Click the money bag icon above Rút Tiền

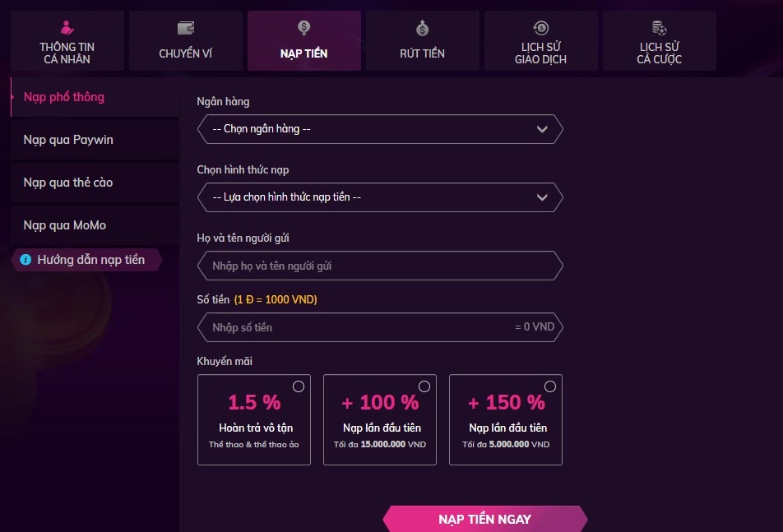point(423,30)
